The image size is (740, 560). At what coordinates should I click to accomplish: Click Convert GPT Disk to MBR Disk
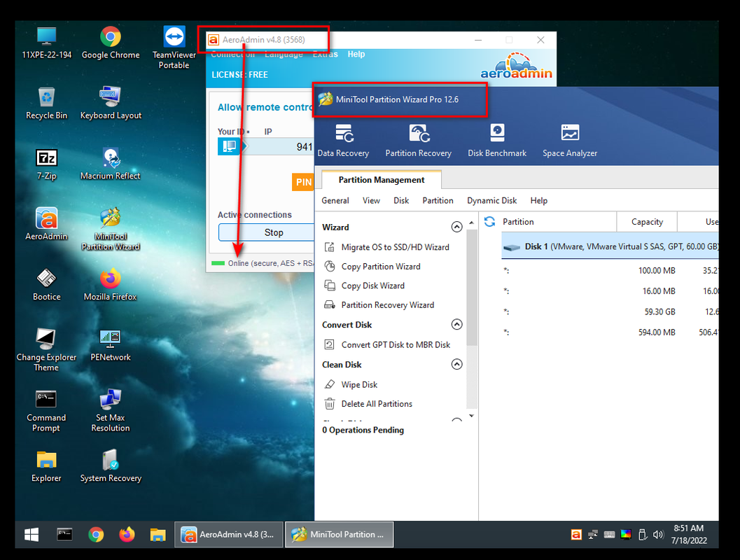pos(387,345)
